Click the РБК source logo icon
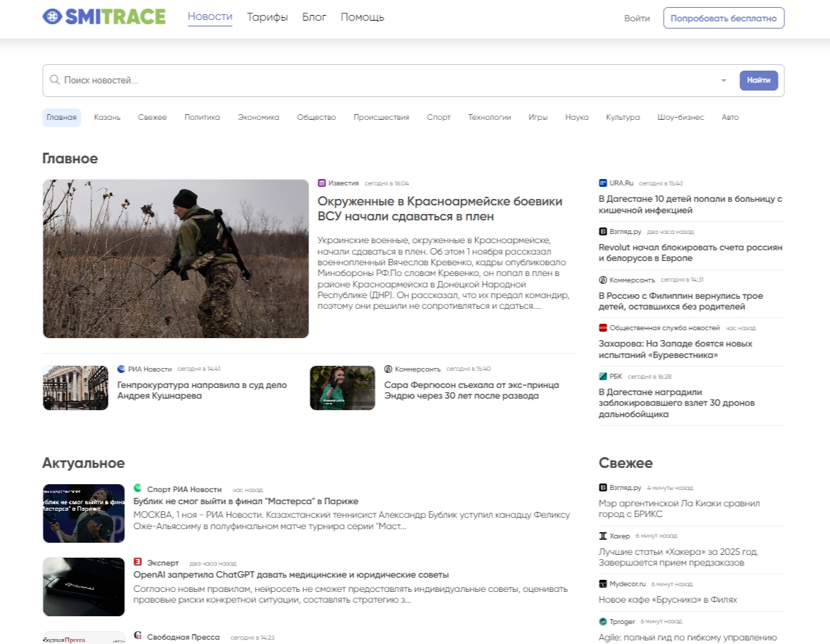The image size is (830, 644). pyautogui.click(x=603, y=376)
